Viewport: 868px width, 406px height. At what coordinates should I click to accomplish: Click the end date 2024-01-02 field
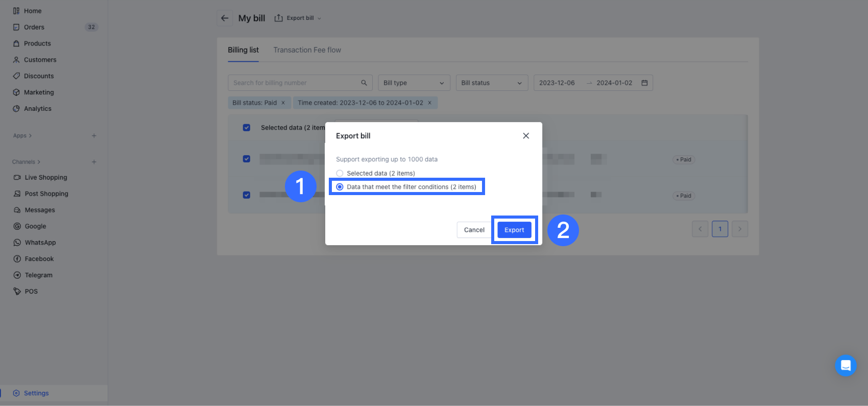click(x=614, y=83)
